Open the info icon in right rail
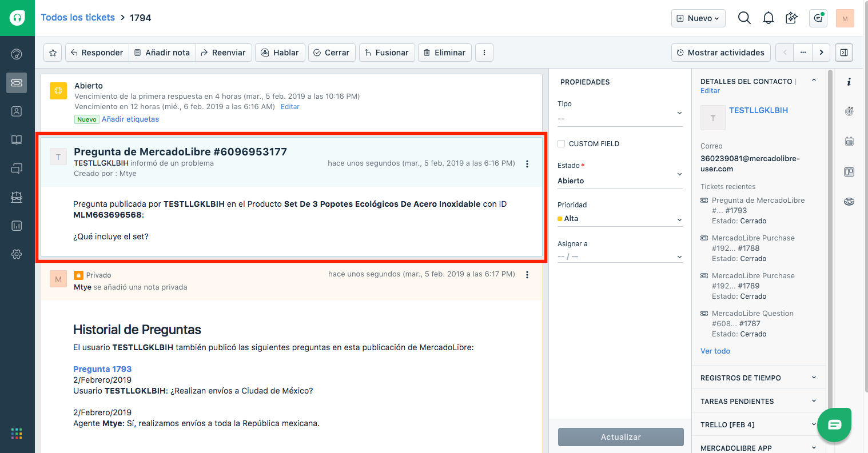The height and width of the screenshot is (453, 868). pos(849,82)
